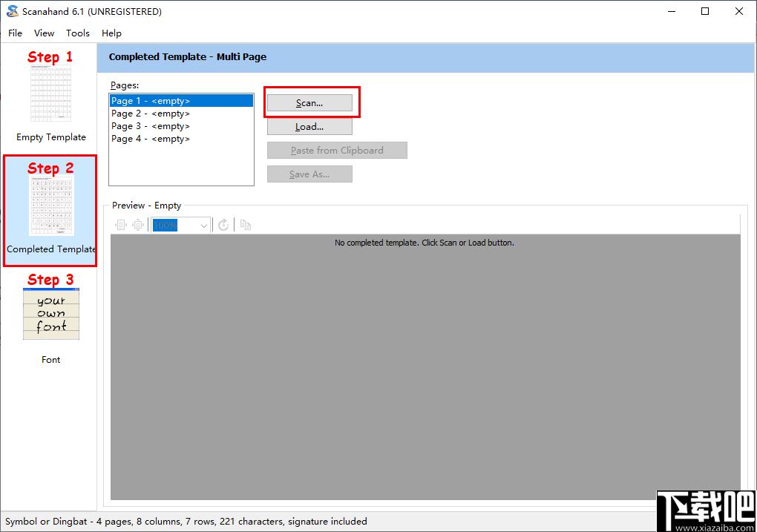Expand the zoom percentage dropdown arrow
Screen dimensions: 757x532
click(x=204, y=226)
